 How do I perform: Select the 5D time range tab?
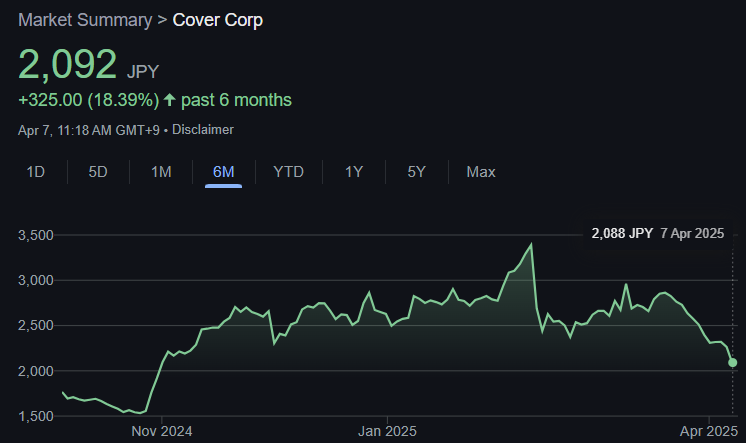98,172
